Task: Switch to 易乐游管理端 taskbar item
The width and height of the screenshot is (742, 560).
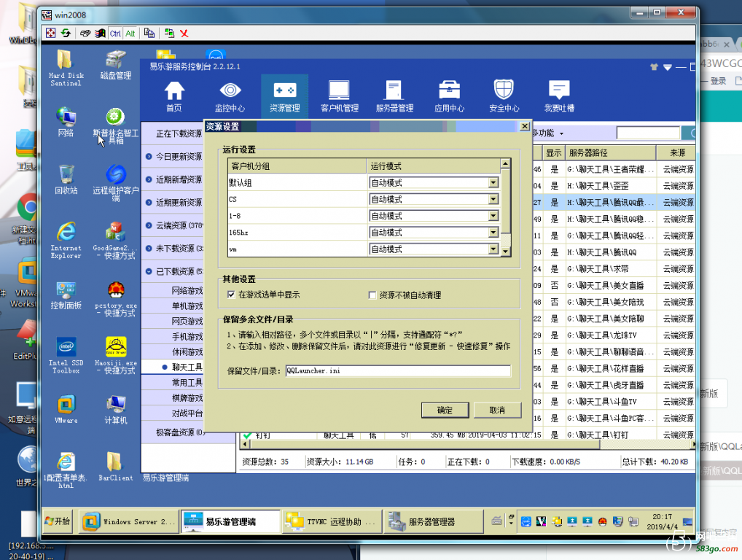Action: 231,521
